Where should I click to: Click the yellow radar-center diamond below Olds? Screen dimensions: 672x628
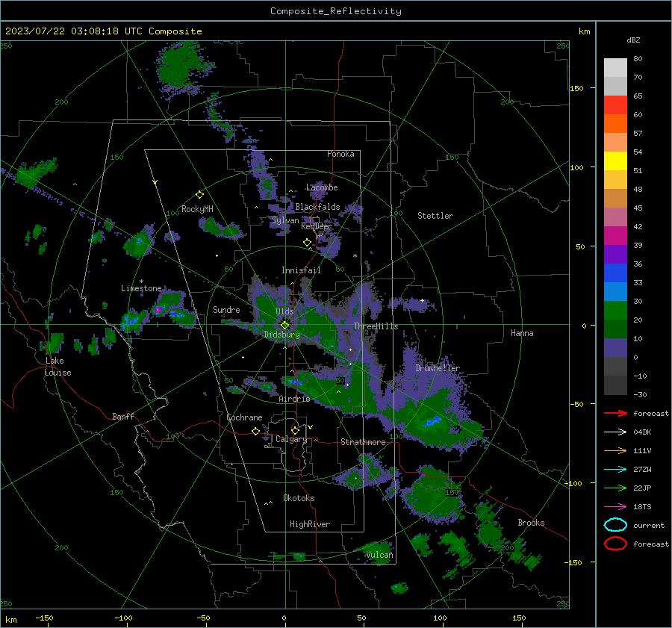(284, 326)
